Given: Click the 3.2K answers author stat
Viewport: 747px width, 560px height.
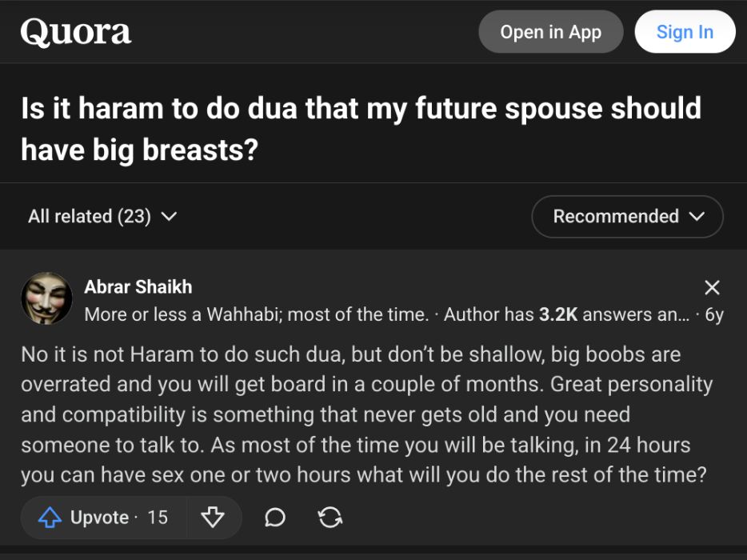Looking at the screenshot, I should (x=557, y=314).
